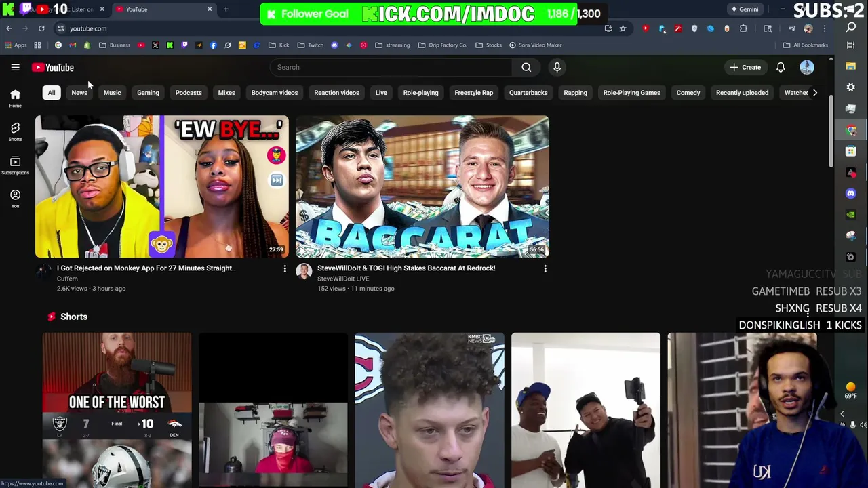Open the Chrome extensions puzzle icon
This screenshot has height=488, width=868.
click(743, 28)
